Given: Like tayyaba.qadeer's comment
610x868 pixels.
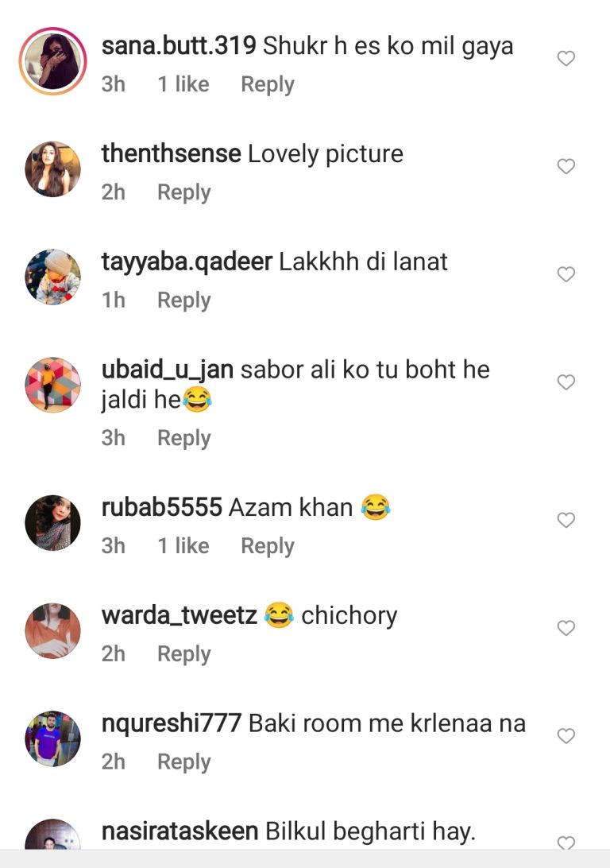Looking at the screenshot, I should 566,274.
